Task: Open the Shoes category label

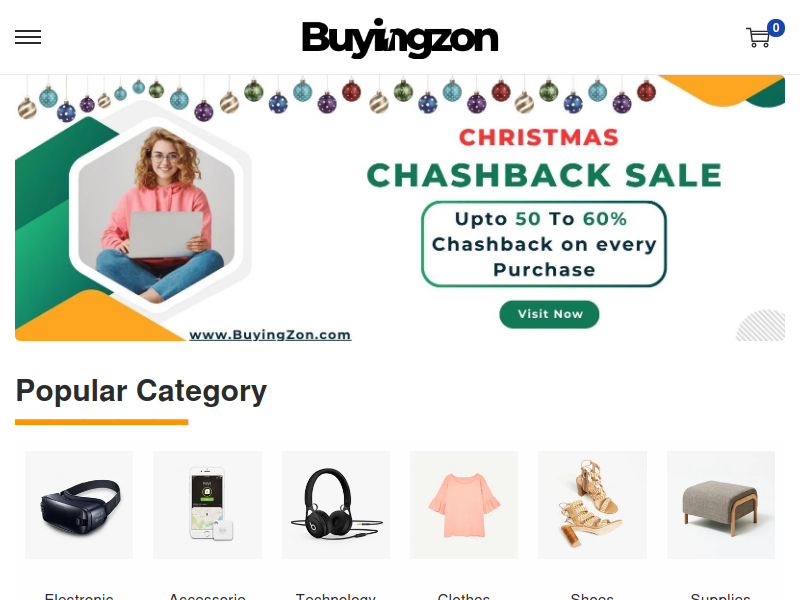Action: 592,596
